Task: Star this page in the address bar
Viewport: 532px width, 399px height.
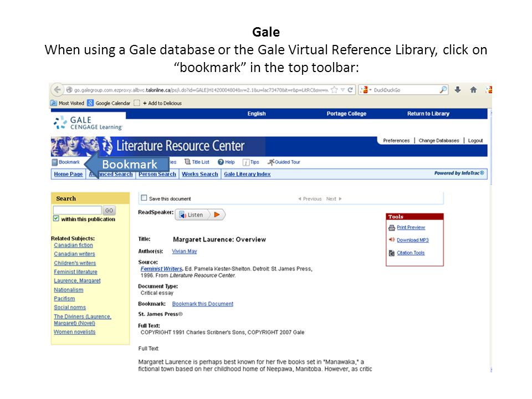Action: [x=334, y=90]
